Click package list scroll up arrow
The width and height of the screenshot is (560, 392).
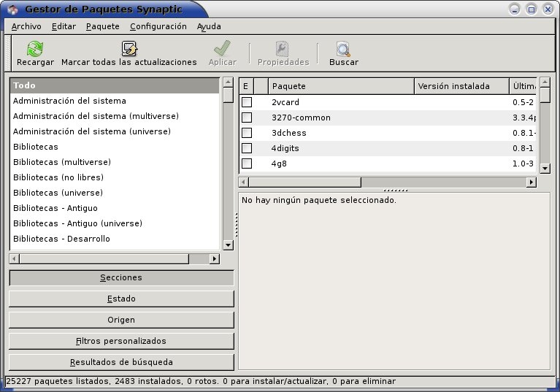(545, 82)
